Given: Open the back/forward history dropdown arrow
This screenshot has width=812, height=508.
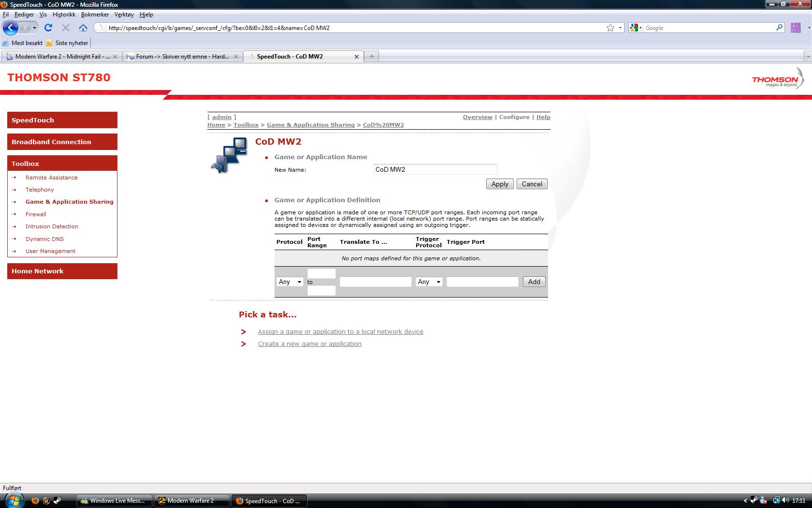Looking at the screenshot, I should point(34,28).
